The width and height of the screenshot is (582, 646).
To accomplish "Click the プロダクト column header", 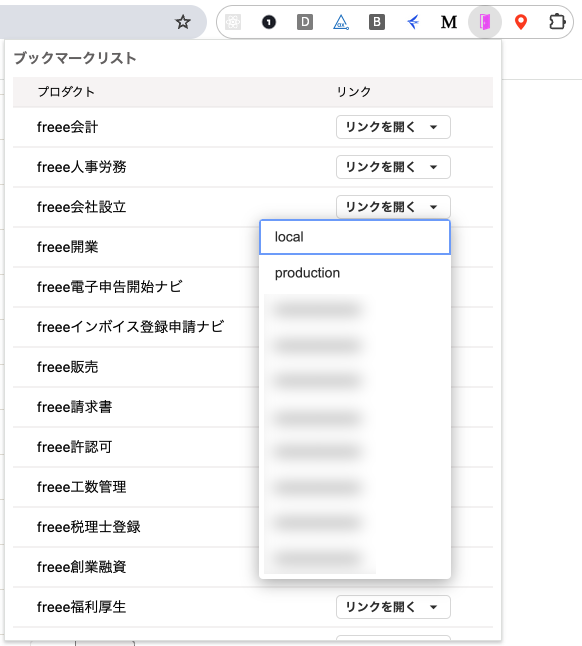I will tap(66, 91).
